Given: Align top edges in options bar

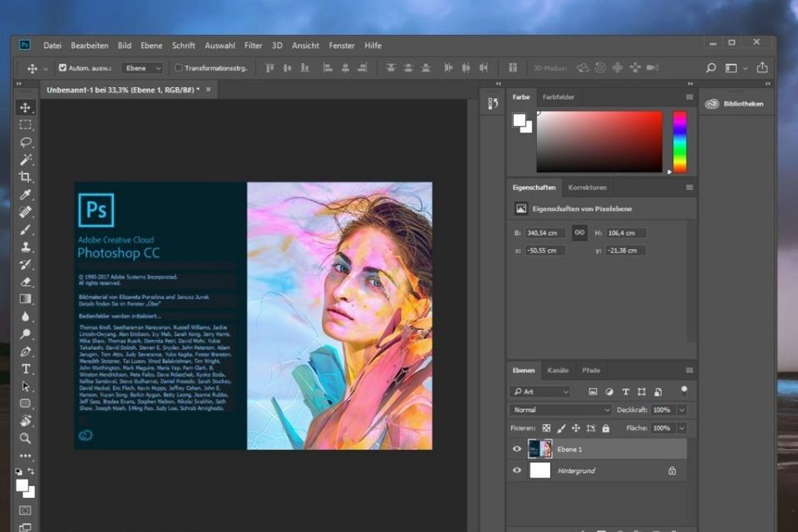Looking at the screenshot, I should [269, 67].
